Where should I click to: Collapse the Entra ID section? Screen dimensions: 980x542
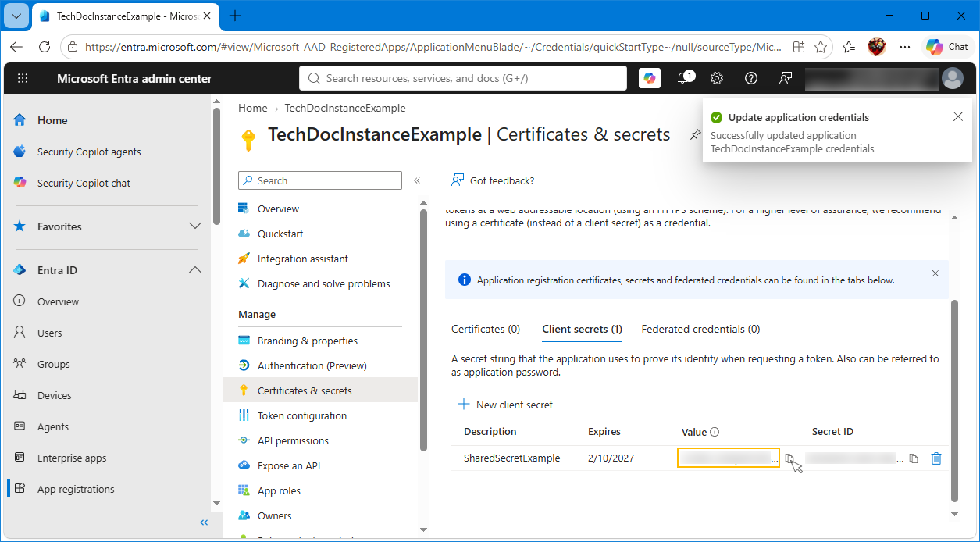[x=194, y=270]
